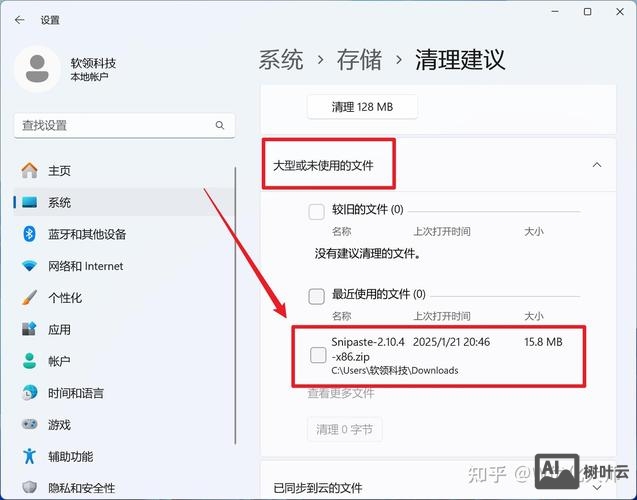
Task: Click the 时间和语言 clock globe icon
Action: [29, 392]
